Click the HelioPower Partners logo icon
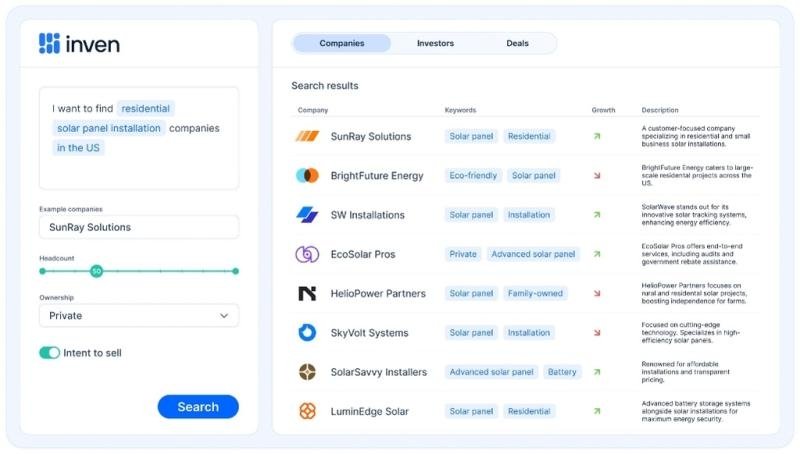The width and height of the screenshot is (800, 454). click(x=307, y=293)
